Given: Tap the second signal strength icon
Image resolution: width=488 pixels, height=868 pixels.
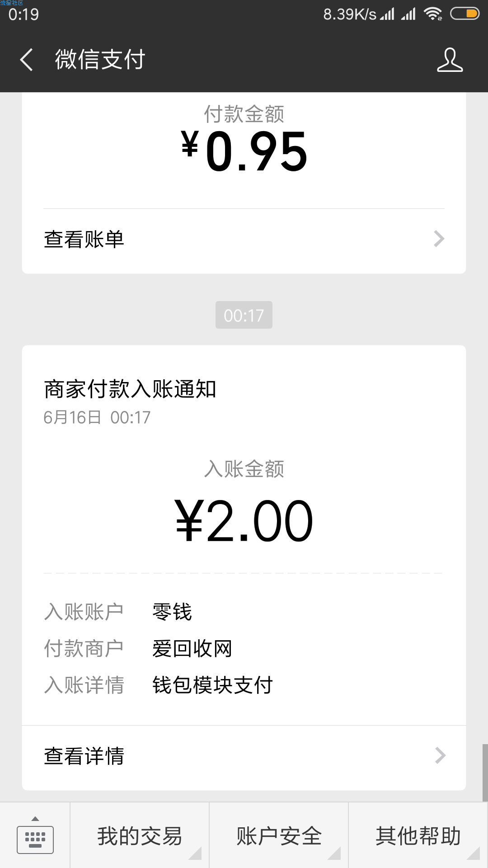Looking at the screenshot, I should pyautogui.click(x=408, y=14).
